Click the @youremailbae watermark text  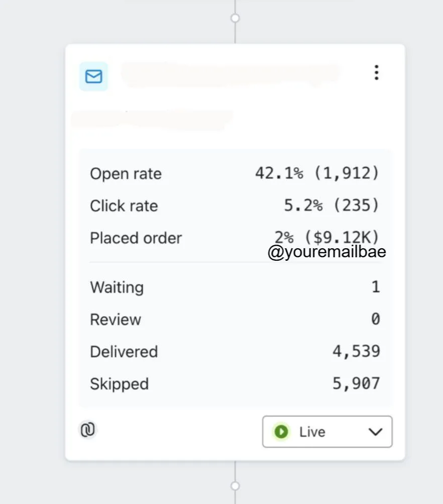click(x=326, y=252)
